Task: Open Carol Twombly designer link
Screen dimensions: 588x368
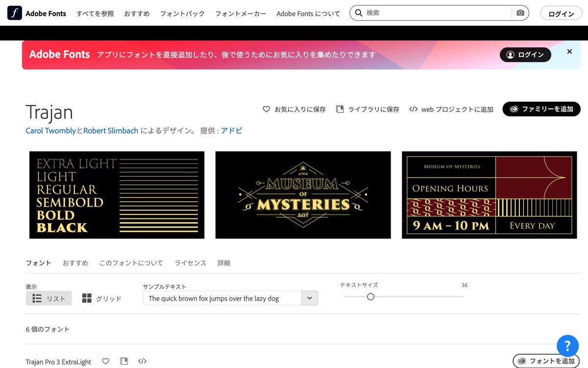Action: (x=51, y=131)
